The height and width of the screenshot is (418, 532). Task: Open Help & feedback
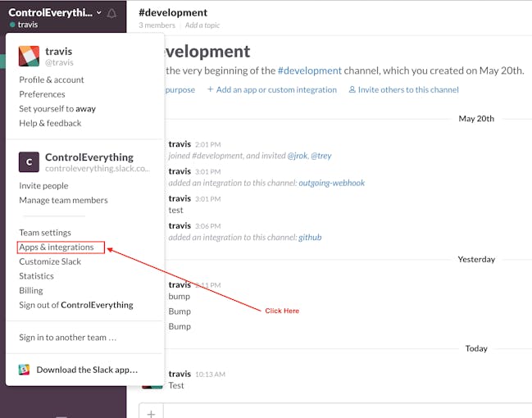50,123
